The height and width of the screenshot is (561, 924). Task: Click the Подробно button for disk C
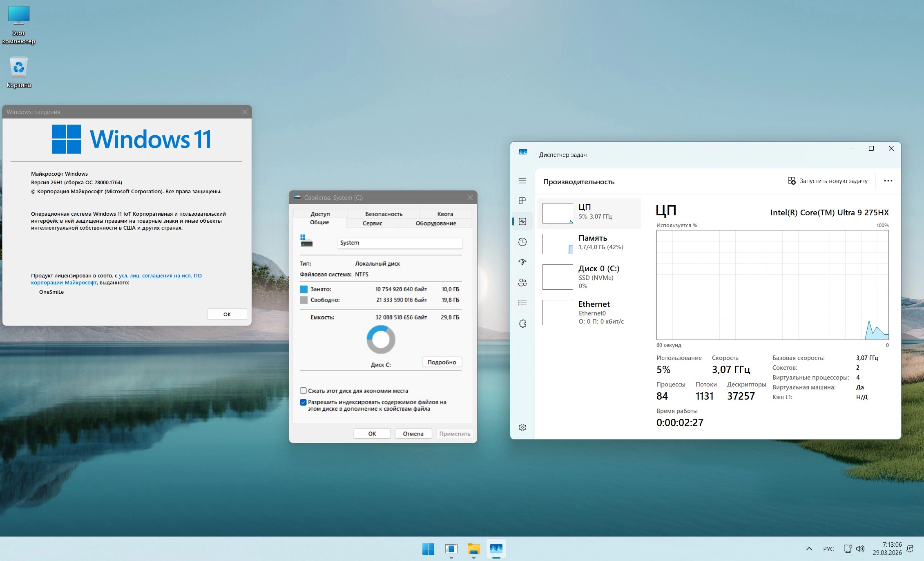pos(442,362)
